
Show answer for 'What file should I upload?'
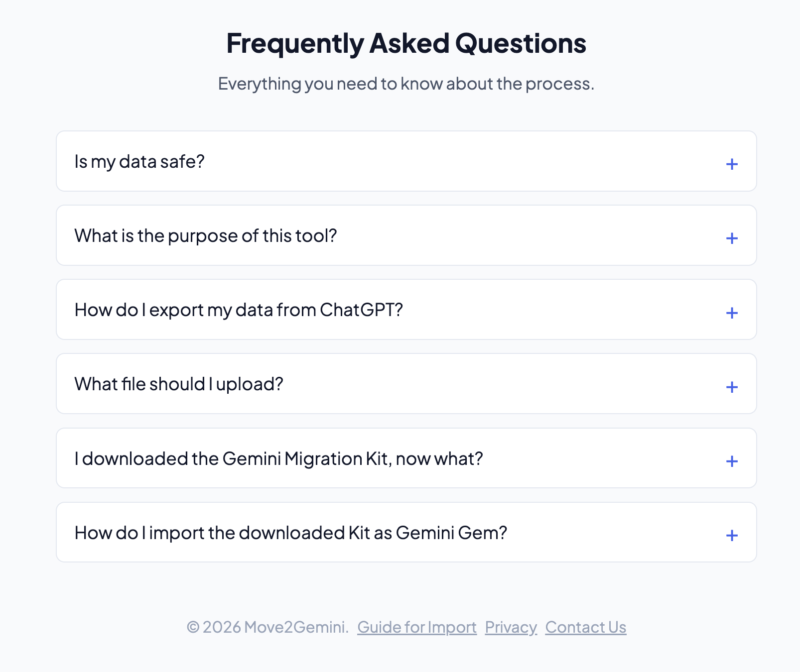point(179,384)
